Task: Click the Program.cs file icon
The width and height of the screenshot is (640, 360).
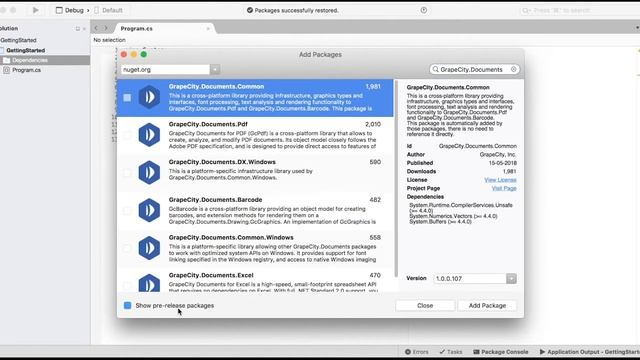Action: tap(7, 70)
